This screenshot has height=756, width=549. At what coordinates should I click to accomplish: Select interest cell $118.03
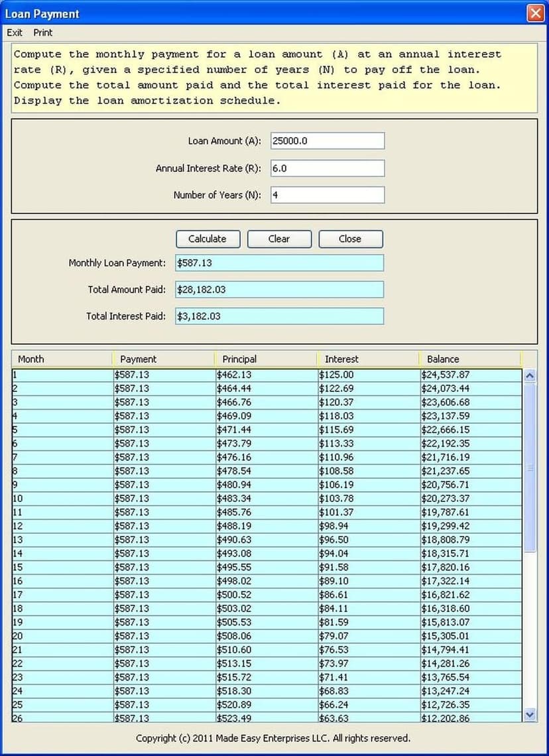369,416
